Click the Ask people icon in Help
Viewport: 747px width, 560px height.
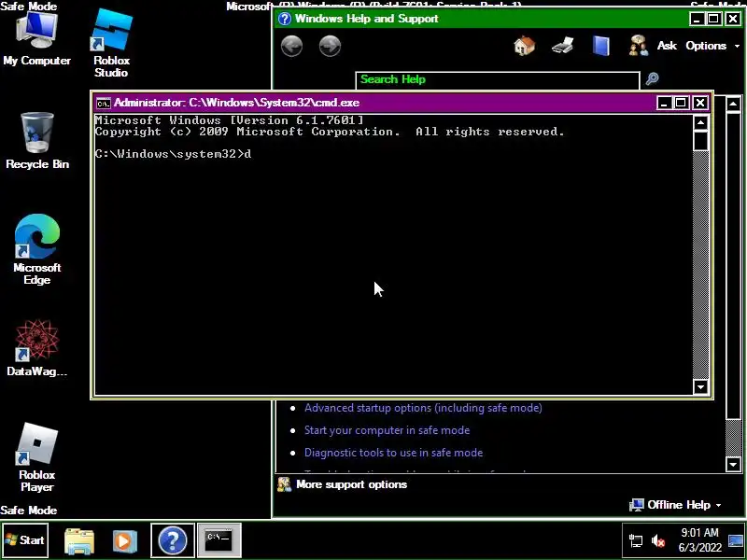639,46
